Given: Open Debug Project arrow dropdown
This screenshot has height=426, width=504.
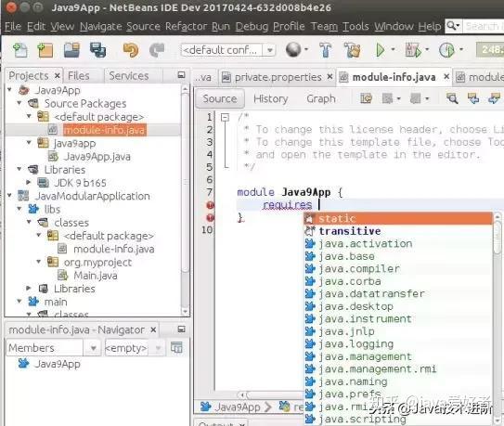Looking at the screenshot, I should (427, 49).
